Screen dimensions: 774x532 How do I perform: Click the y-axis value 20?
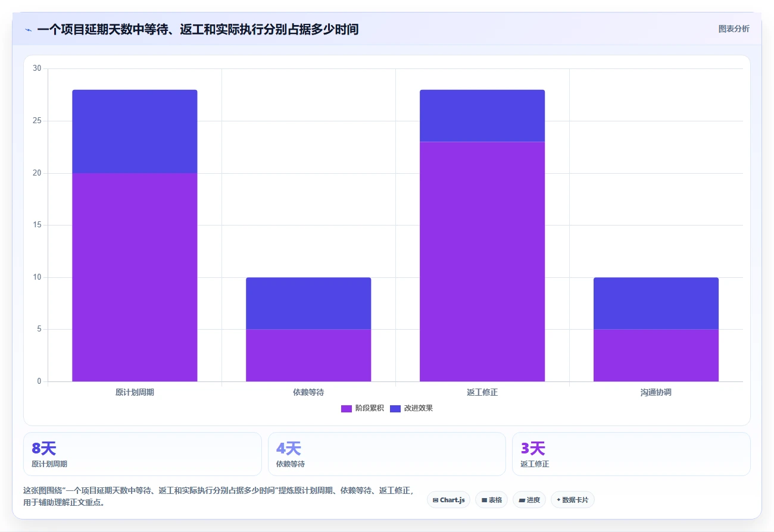click(37, 173)
